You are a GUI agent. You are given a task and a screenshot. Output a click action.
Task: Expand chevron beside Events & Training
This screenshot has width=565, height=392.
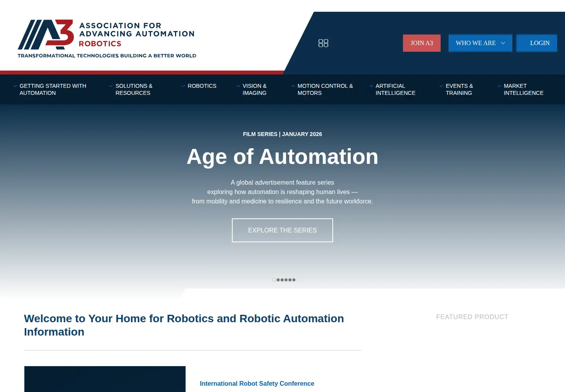441,86
